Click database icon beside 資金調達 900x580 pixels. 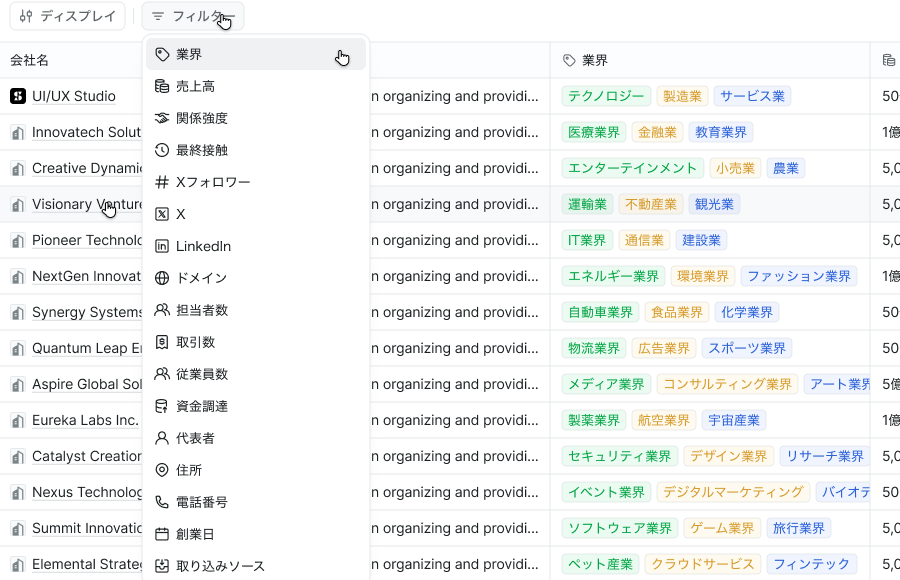[162, 407]
